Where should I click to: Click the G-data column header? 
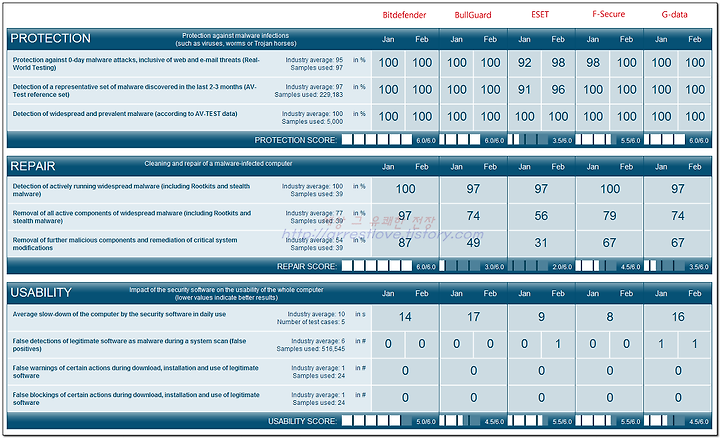(675, 15)
